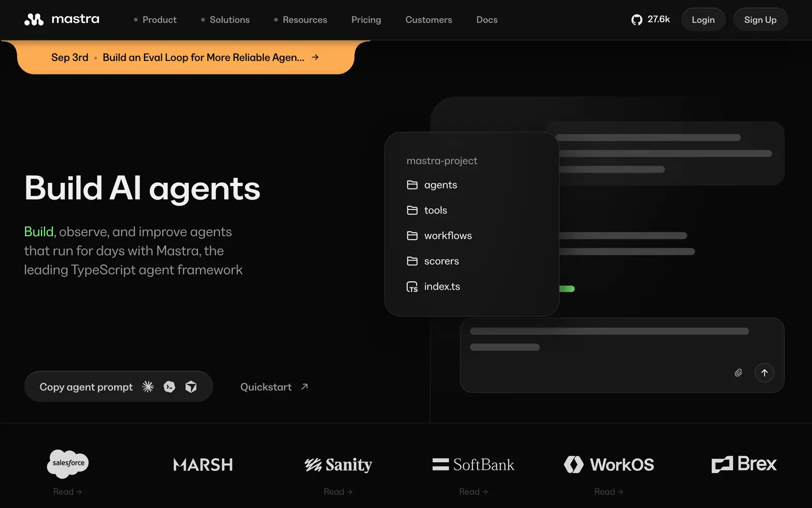Expand the Product menu
The height and width of the screenshot is (508, 812).
coord(155,20)
